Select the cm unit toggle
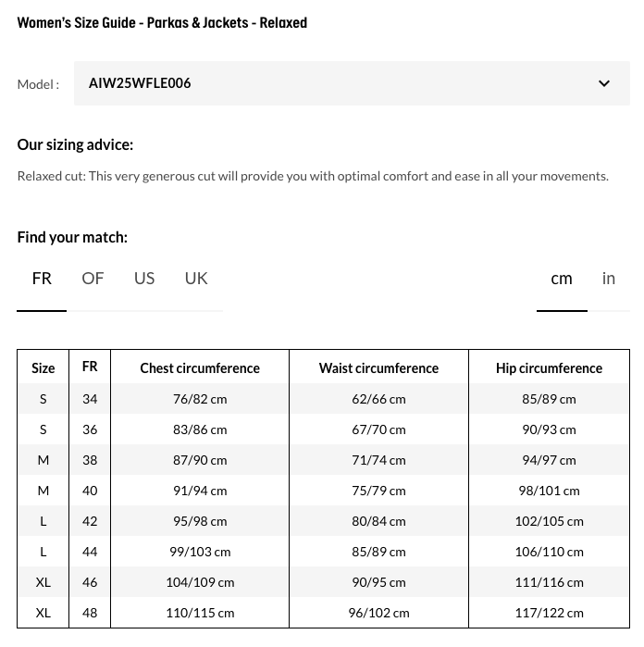The height and width of the screenshot is (647, 644). (x=562, y=279)
